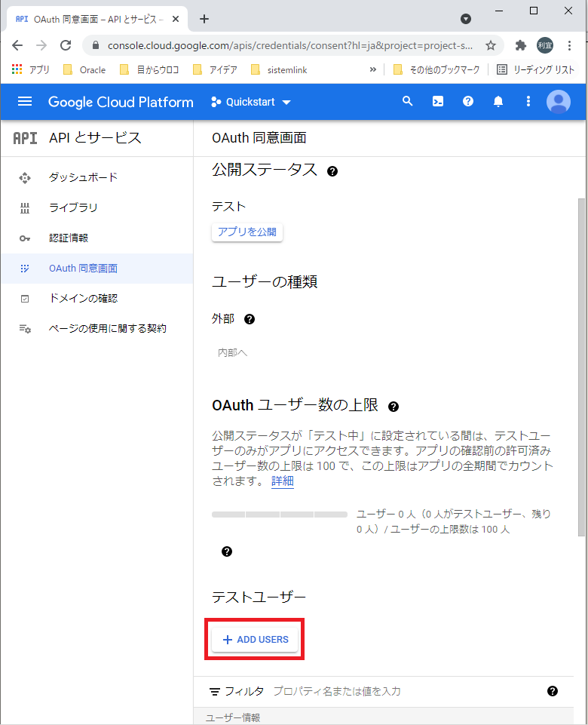Click the checkbox icon beside ドメインの確認
The height and width of the screenshot is (725, 588).
25,299
